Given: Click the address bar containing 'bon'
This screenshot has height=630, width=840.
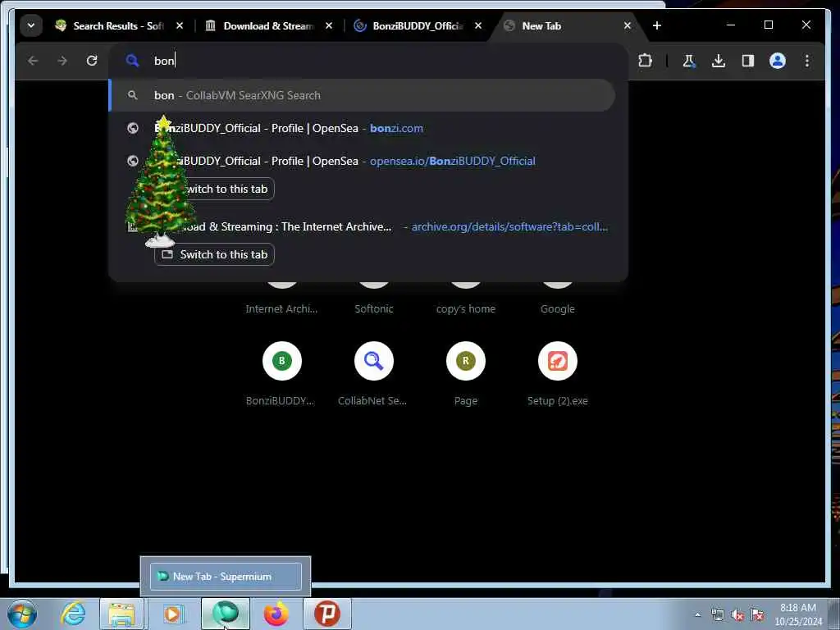Looking at the screenshot, I should click(367, 61).
